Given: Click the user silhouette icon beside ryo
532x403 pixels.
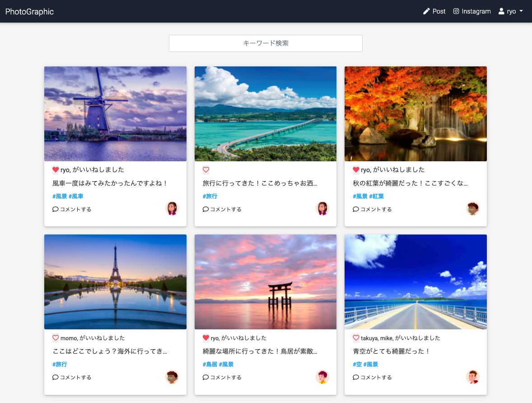Looking at the screenshot, I should 501,11.
